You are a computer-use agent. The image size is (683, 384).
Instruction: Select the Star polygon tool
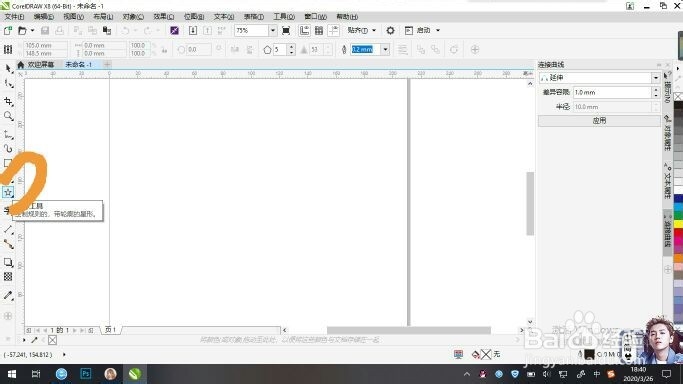point(8,192)
